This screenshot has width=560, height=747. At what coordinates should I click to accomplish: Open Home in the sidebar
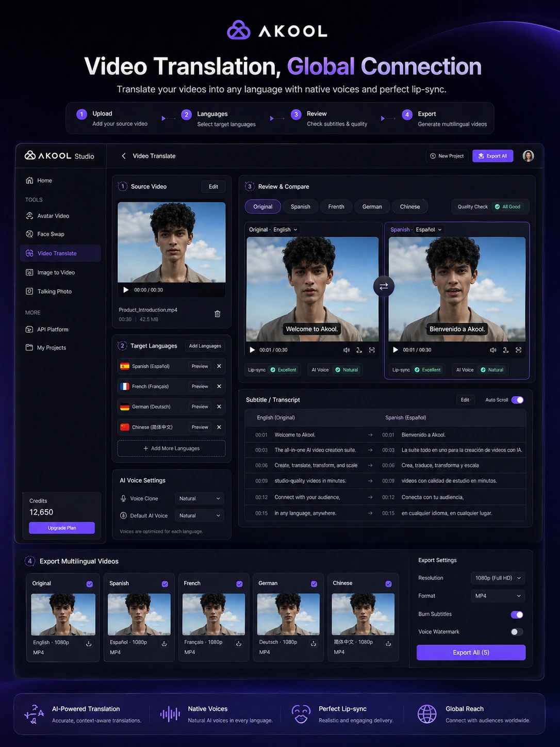(39, 181)
